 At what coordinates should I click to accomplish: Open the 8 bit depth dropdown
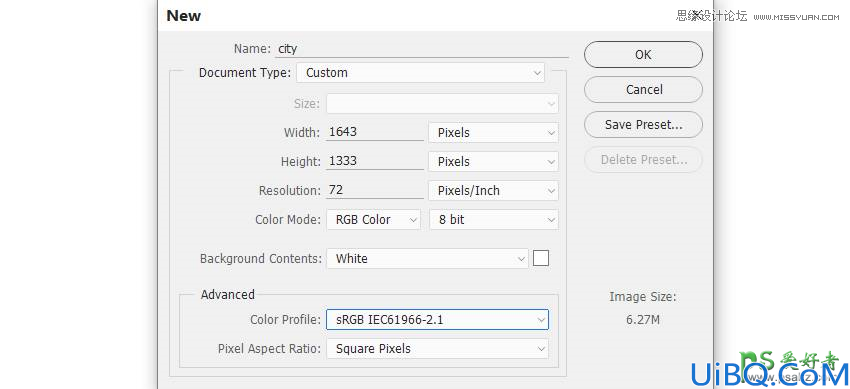(x=494, y=220)
